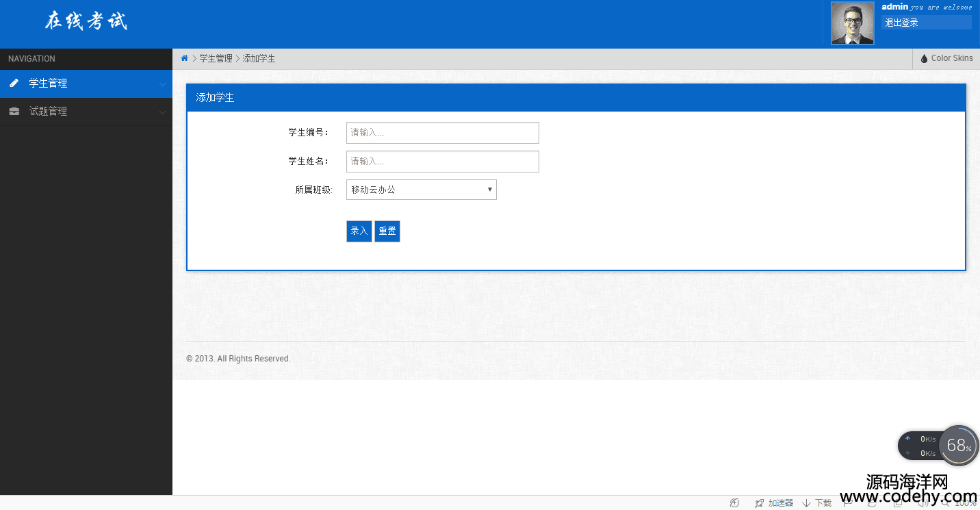Click the admin avatar photo
980x510 pixels.
tap(852, 23)
